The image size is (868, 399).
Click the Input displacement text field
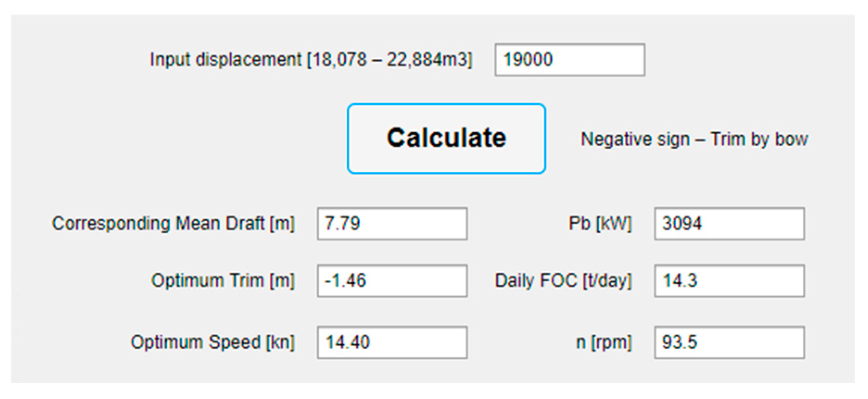pyautogui.click(x=569, y=60)
